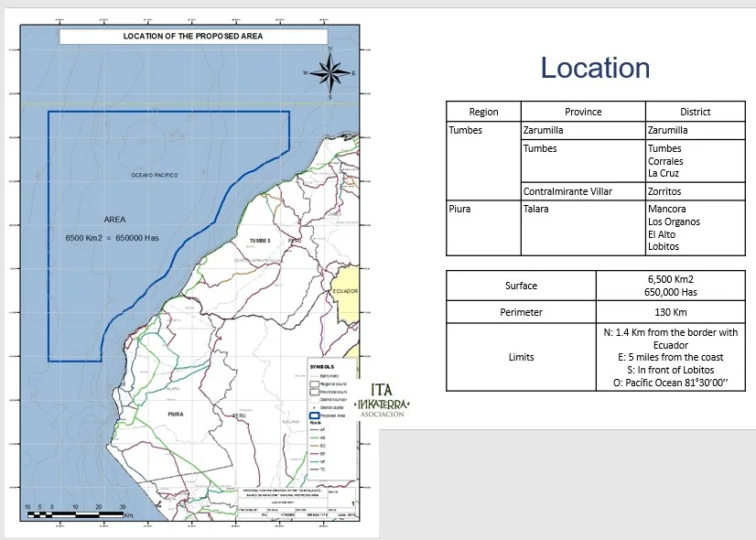Click the Region column header

pyautogui.click(x=483, y=112)
